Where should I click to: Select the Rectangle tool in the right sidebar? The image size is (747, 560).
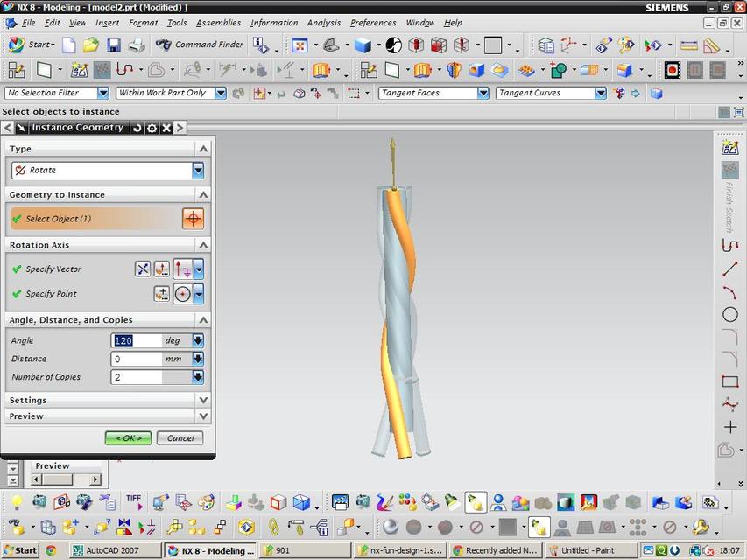tap(730, 380)
